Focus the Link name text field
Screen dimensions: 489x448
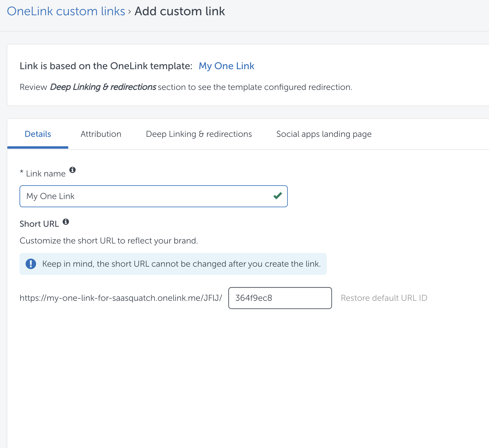tap(146, 196)
